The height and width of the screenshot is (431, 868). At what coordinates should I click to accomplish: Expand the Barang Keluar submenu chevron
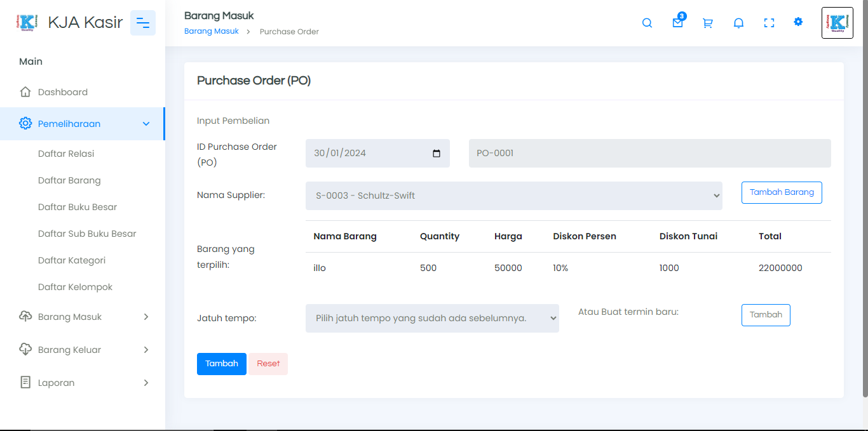point(146,350)
